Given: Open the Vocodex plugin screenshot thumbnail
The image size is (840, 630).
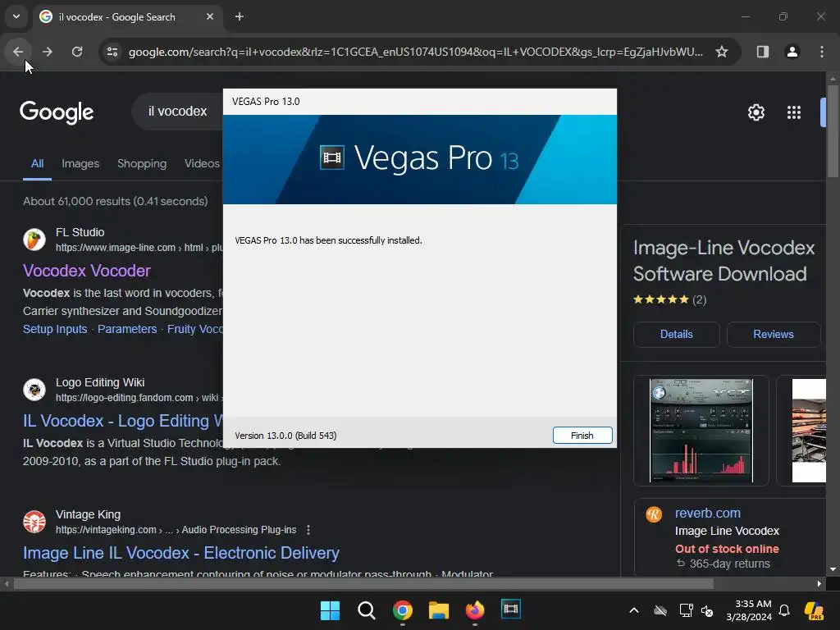Looking at the screenshot, I should click(x=701, y=431).
